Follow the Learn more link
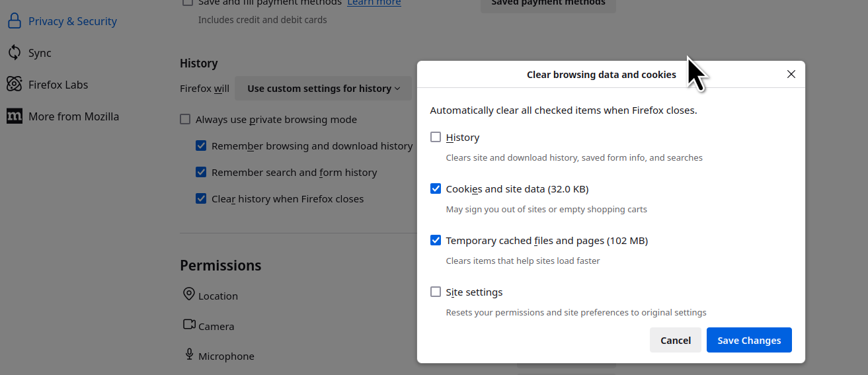Image resolution: width=868 pixels, height=375 pixels. (374, 3)
